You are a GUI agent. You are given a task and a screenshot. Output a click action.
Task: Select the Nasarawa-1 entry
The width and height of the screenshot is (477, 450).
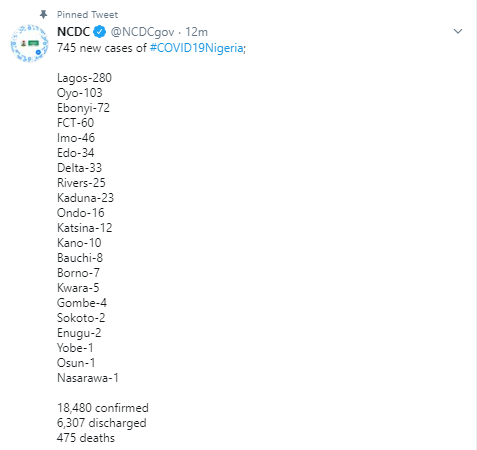tap(88, 378)
